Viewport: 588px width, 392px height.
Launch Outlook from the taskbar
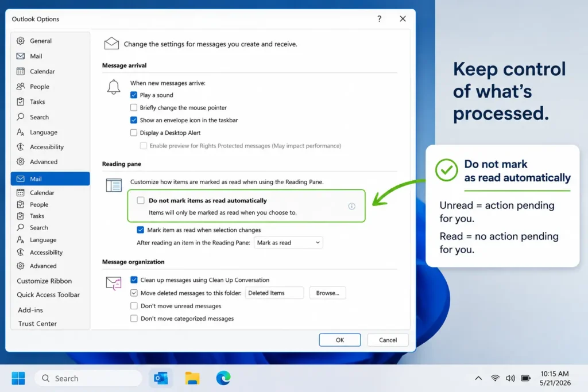tap(161, 378)
